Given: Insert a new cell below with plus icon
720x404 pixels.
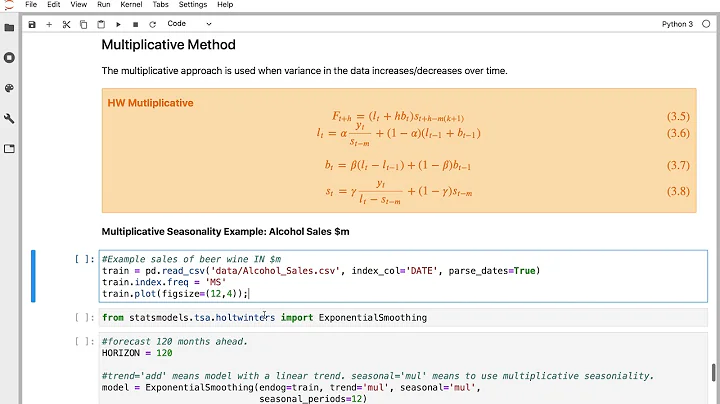Looking at the screenshot, I should pyautogui.click(x=49, y=24).
